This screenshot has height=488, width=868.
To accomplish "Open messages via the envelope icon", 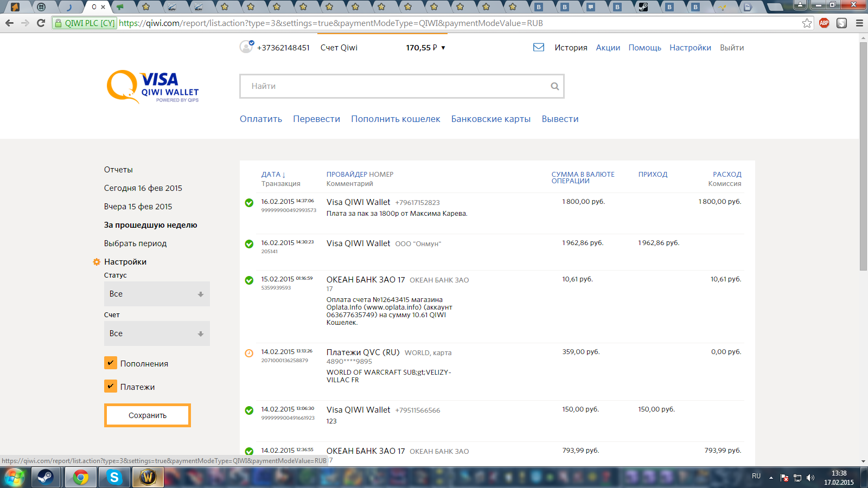I will pyautogui.click(x=539, y=47).
